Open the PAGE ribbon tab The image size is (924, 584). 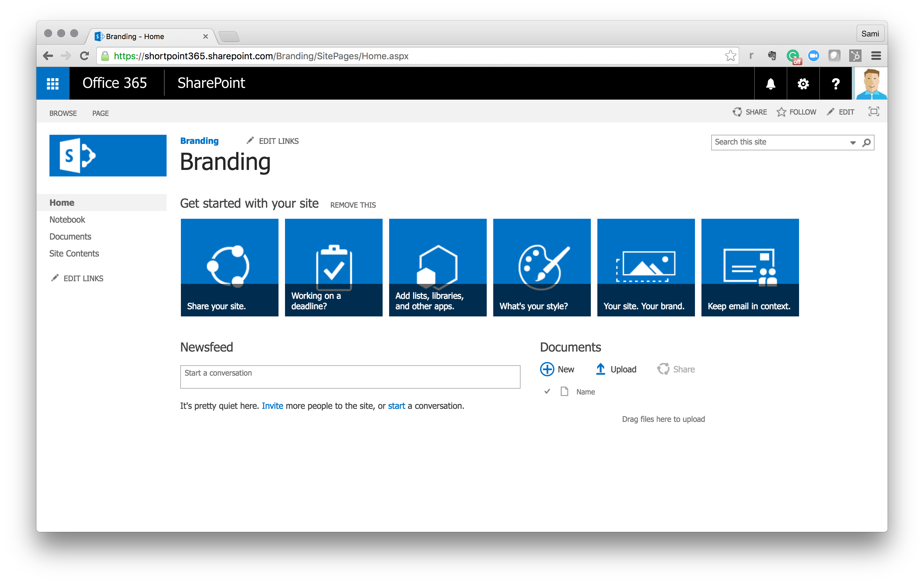(100, 113)
